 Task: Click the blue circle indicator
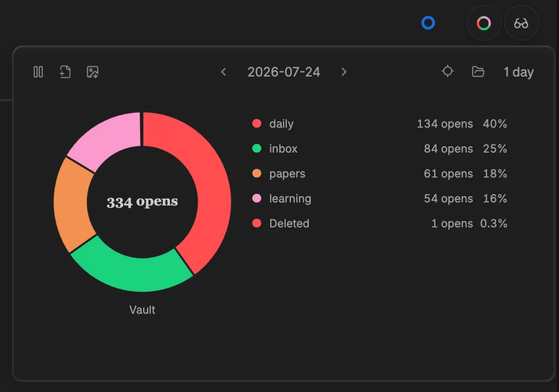coord(428,23)
